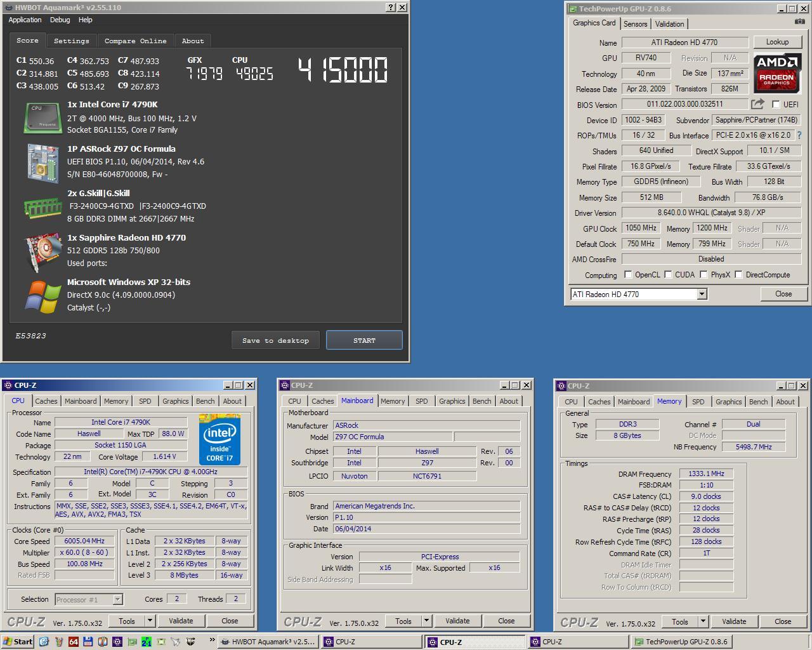Click the Bus Interface question mark icon
Viewport: 812px width, 650px height.
point(799,135)
